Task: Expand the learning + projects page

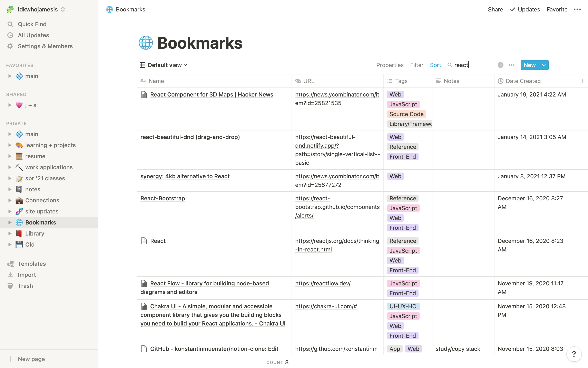Action: 10,145
